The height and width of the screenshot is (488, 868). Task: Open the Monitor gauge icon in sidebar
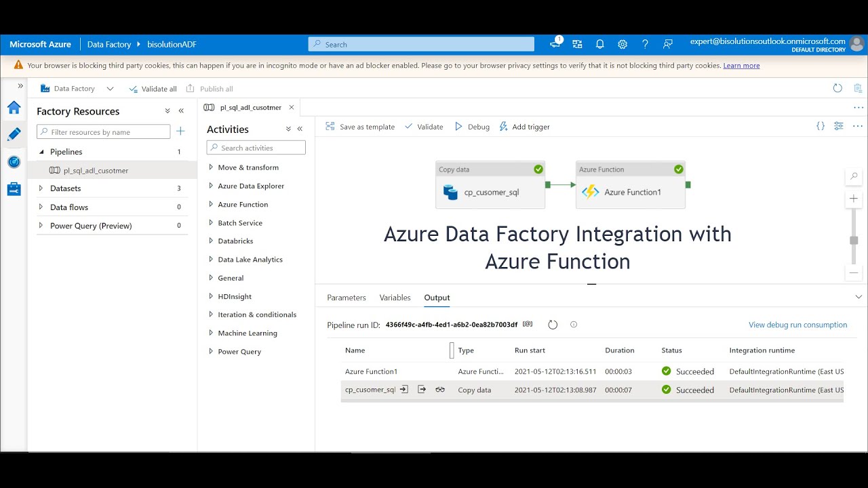click(x=14, y=162)
